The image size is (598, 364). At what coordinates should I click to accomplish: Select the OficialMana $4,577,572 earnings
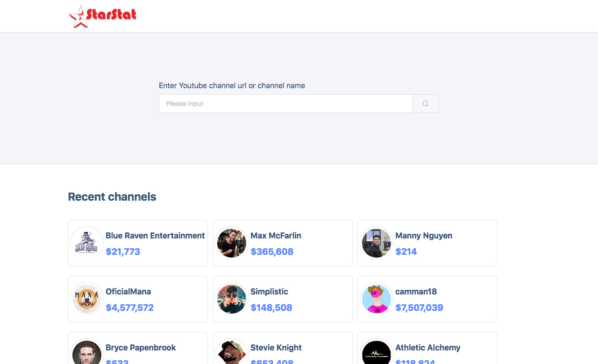point(129,308)
